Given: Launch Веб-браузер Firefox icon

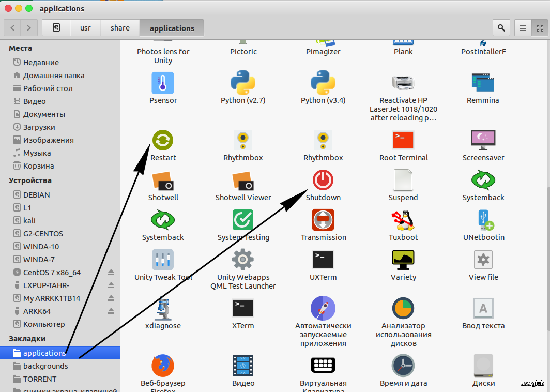Looking at the screenshot, I should pyautogui.click(x=163, y=366).
